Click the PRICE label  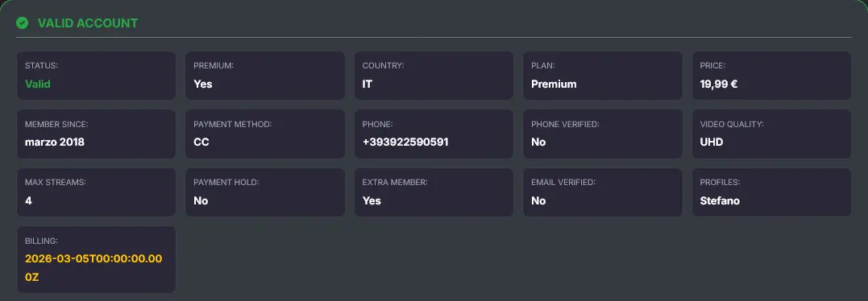[x=713, y=66]
